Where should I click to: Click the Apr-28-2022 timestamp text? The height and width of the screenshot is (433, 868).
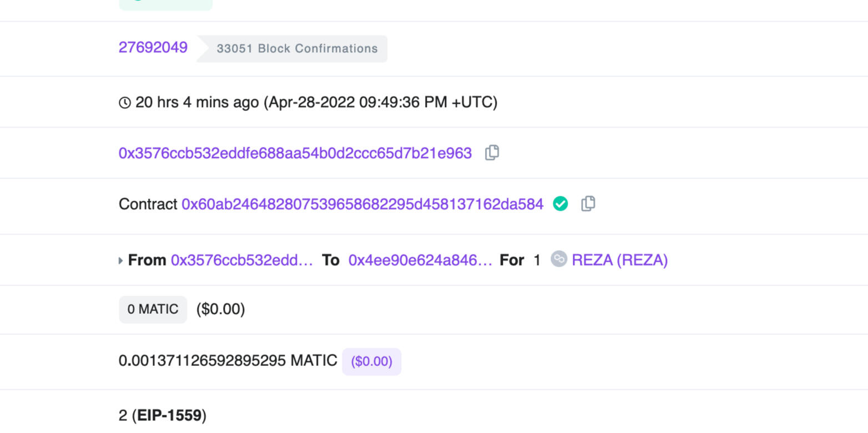381,103
